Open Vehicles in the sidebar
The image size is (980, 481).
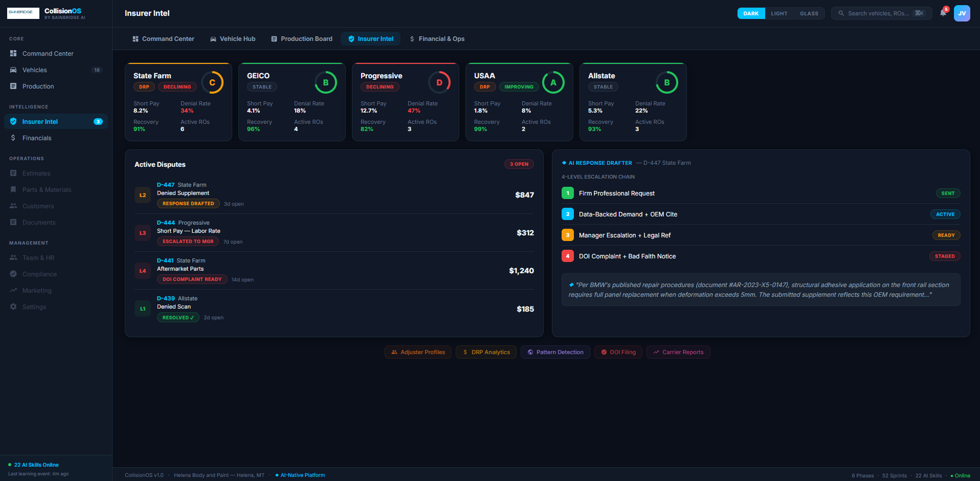coord(56,70)
